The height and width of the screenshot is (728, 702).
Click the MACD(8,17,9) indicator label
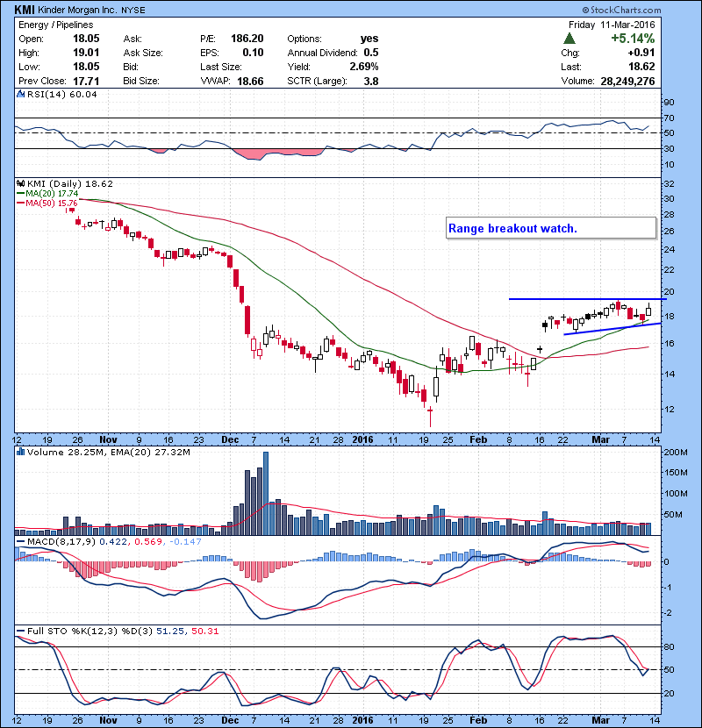62,541
